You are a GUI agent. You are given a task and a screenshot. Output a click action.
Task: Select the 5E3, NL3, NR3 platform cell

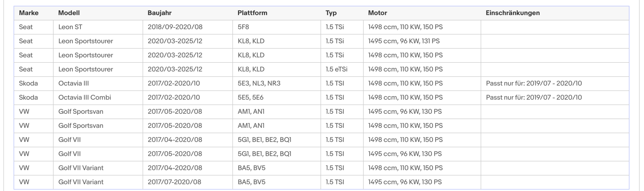(277, 83)
